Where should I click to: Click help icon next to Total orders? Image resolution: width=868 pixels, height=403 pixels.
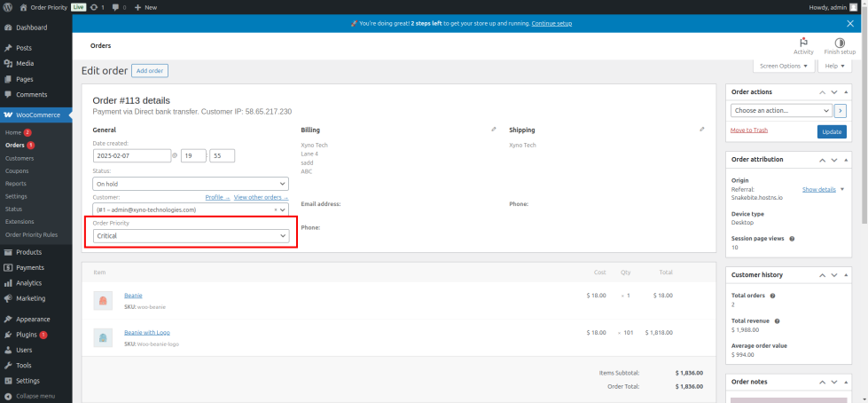coord(773,295)
